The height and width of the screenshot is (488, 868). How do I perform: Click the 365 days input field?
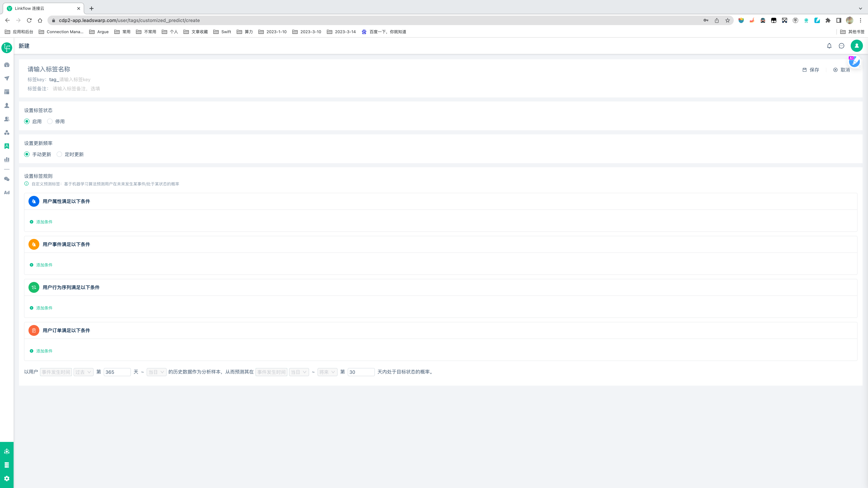coord(117,372)
